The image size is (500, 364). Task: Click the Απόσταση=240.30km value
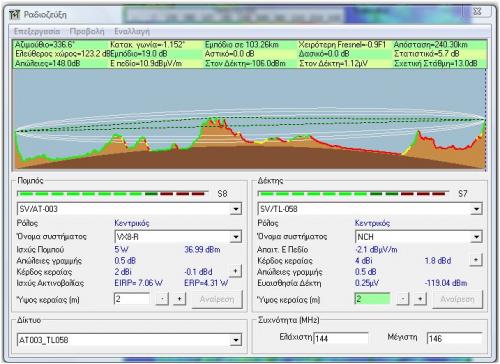pos(431,45)
